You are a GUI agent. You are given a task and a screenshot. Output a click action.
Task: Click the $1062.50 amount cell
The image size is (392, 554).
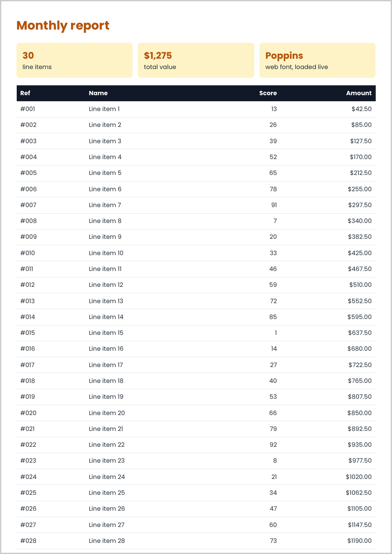coord(359,493)
